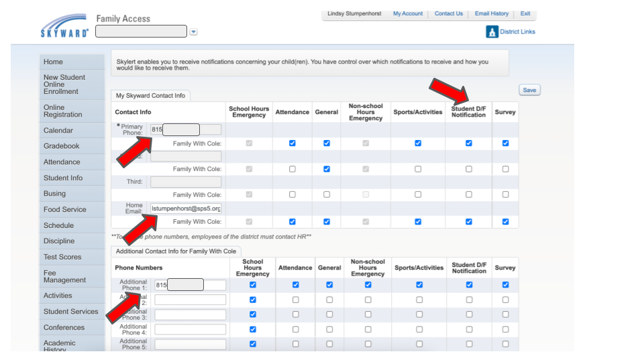This screenshot has width=644, height=362.
Task: Uncheck Survey for Home Email row
Action: (x=506, y=222)
